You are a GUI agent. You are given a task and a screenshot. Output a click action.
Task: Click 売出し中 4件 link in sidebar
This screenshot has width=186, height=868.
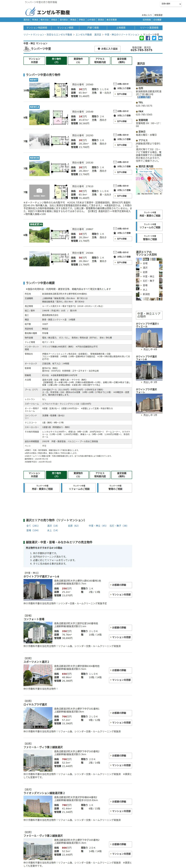coord(150,349)
